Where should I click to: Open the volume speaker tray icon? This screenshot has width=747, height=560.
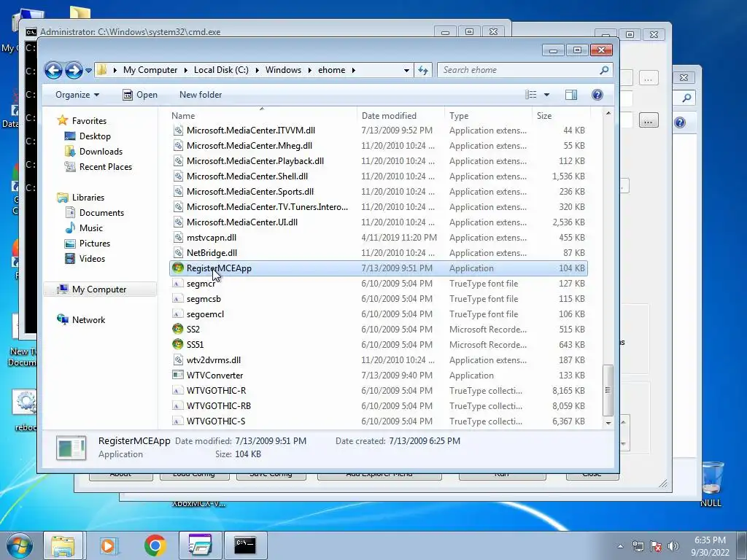[673, 546]
